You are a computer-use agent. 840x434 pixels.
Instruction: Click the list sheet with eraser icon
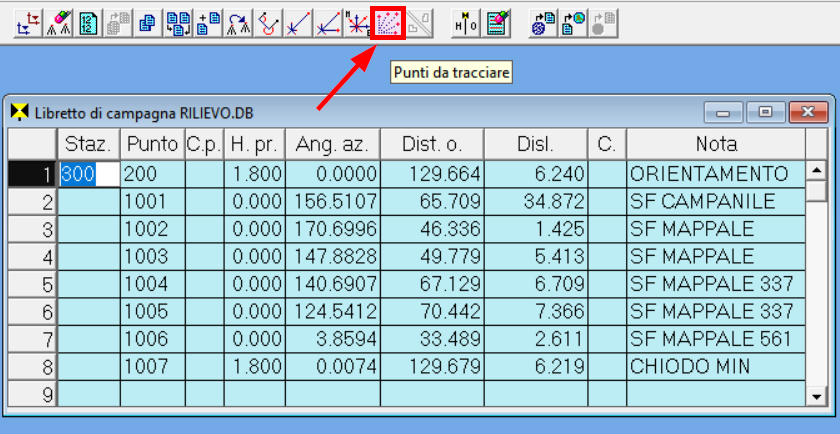498,24
